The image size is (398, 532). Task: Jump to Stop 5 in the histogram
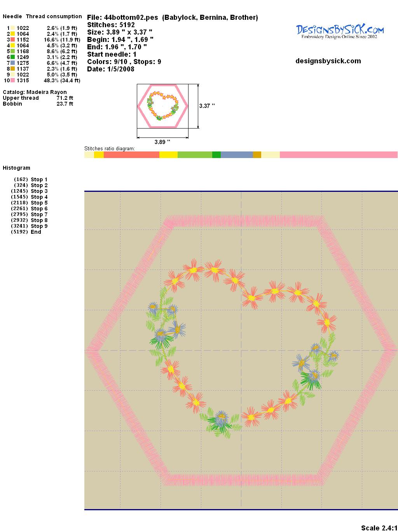tap(39, 203)
